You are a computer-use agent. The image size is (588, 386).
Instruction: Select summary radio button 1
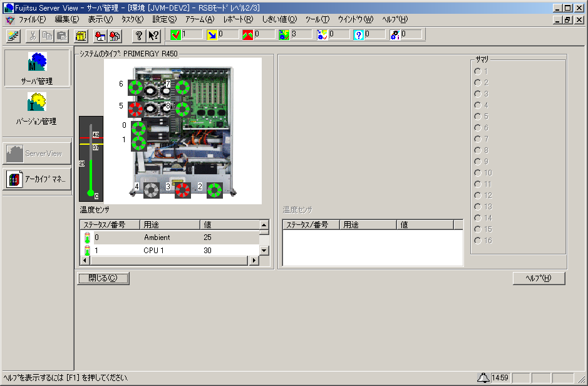coord(478,71)
